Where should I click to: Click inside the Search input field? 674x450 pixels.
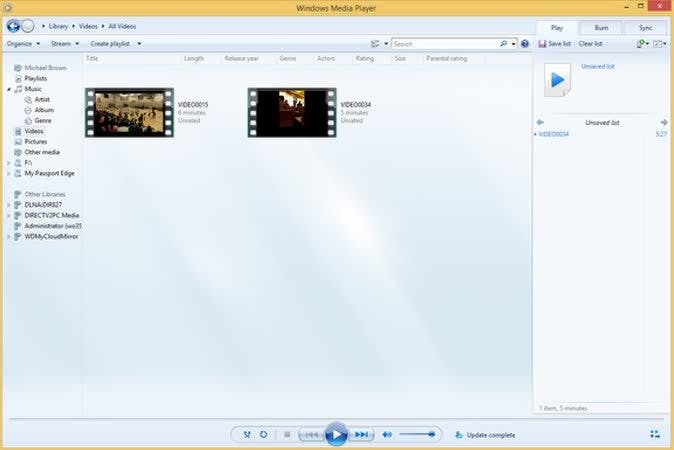445,44
